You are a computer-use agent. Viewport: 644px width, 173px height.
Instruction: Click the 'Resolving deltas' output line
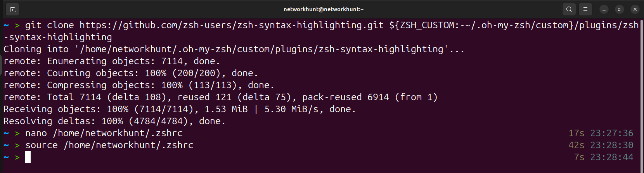coord(114,121)
